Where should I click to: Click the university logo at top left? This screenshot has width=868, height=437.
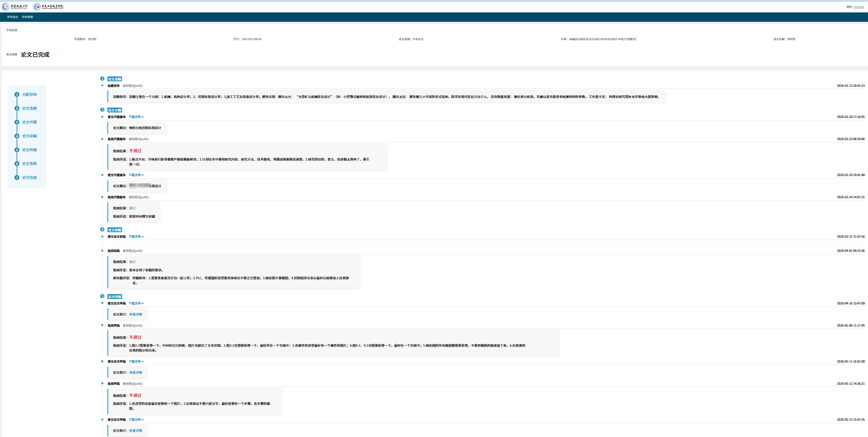pyautogui.click(x=15, y=7)
